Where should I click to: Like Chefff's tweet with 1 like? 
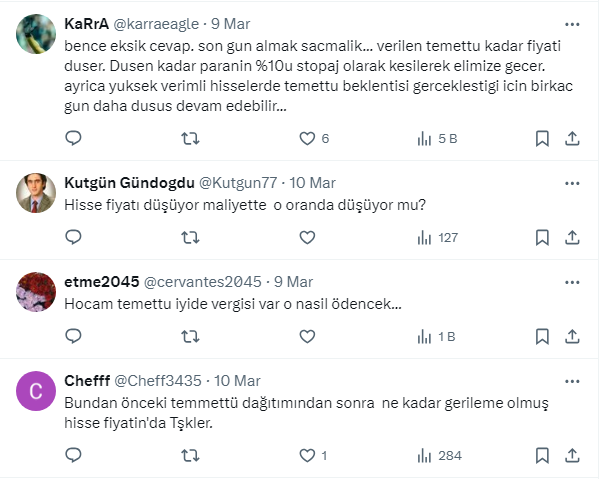point(308,455)
